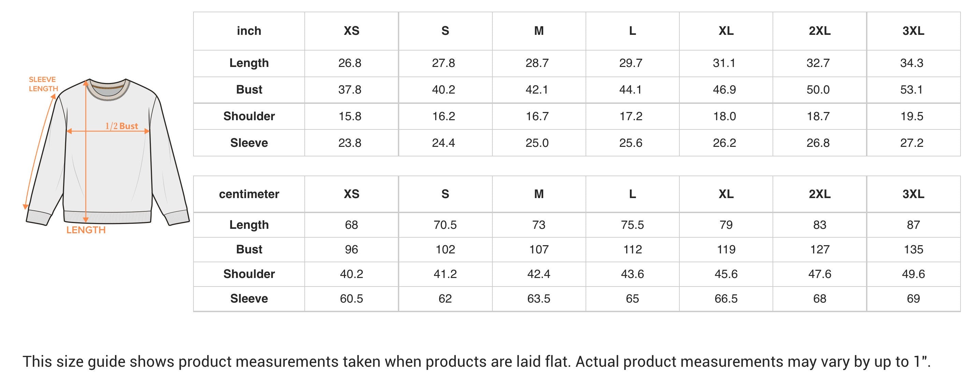The height and width of the screenshot is (390, 980).
Task: Click the 60.5 sleeve value for XS
Action: pyautogui.click(x=351, y=298)
